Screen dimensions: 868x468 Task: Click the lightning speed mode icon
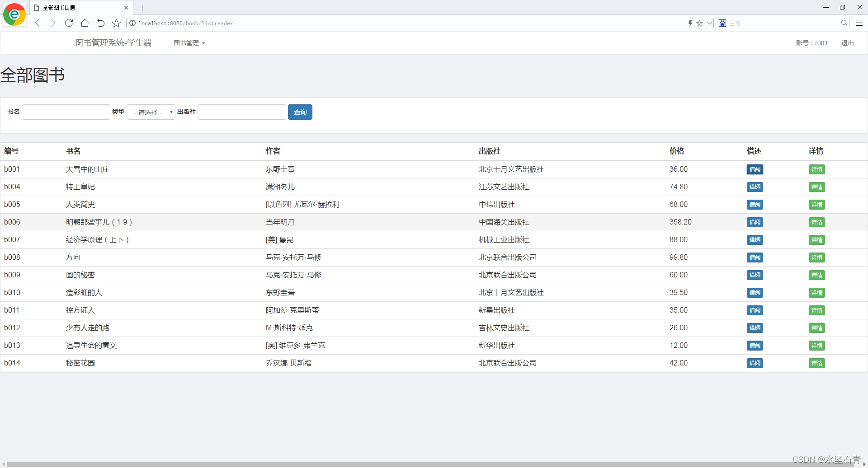(x=690, y=23)
